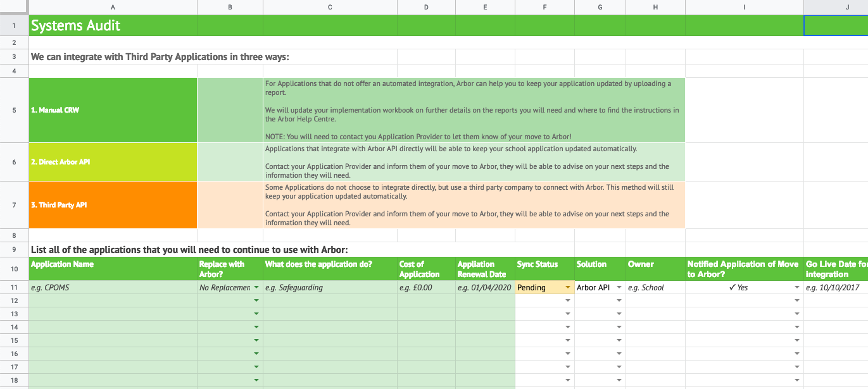The image size is (868, 389).
Task: Open the Pending sync status dropdown
Action: click(x=568, y=287)
